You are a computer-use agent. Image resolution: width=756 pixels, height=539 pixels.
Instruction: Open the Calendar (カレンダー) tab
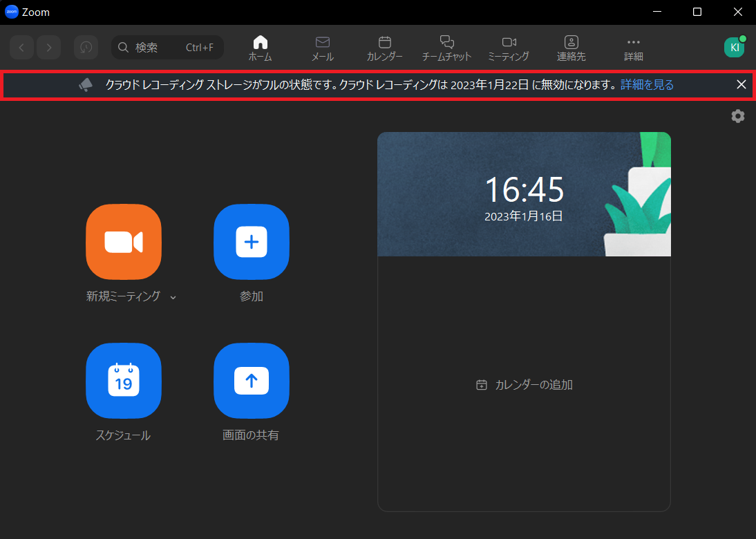[x=385, y=48]
